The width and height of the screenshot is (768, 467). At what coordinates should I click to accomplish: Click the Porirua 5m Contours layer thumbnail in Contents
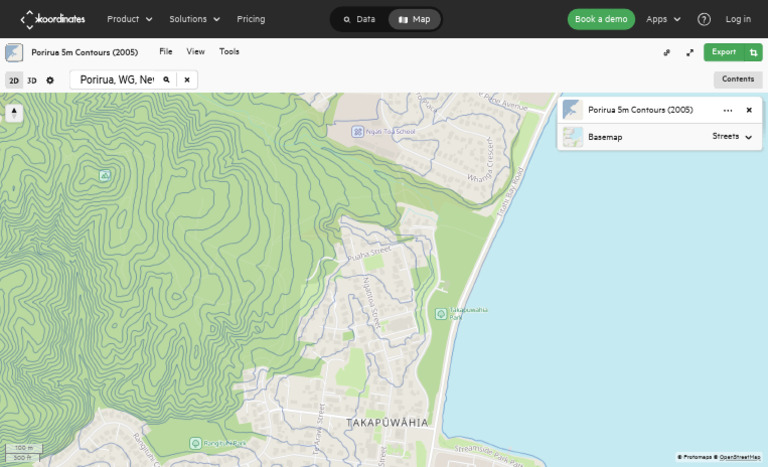pos(572,110)
